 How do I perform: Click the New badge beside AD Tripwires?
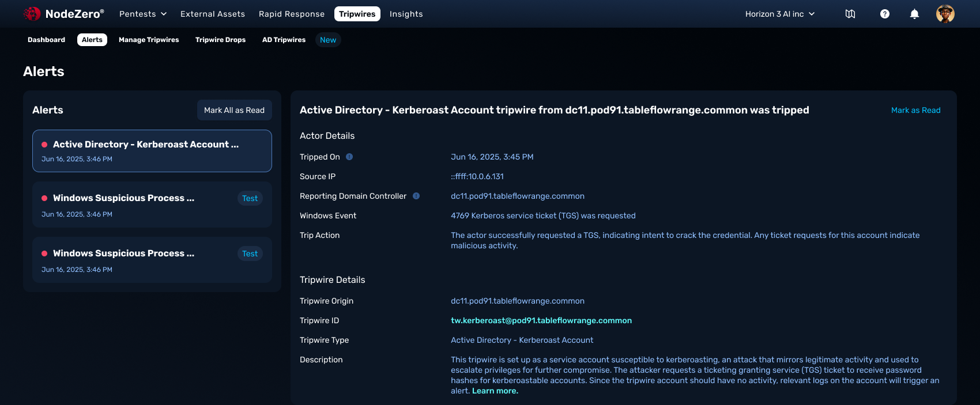pyautogui.click(x=328, y=40)
